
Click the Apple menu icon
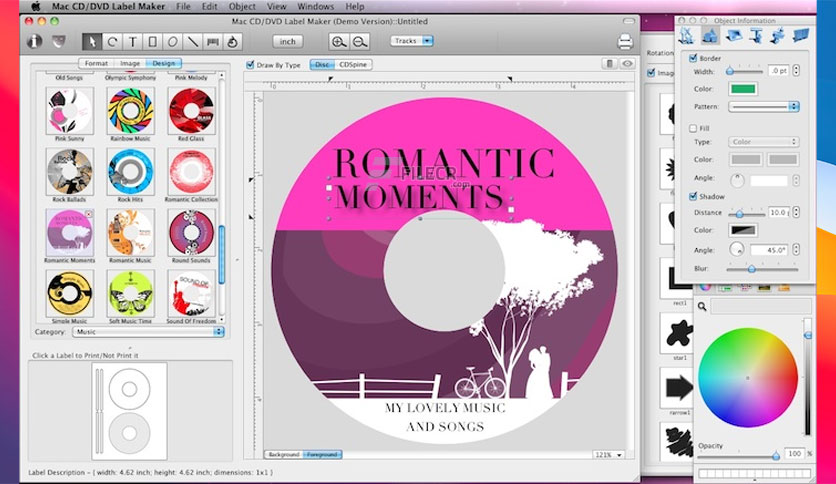(x=36, y=7)
